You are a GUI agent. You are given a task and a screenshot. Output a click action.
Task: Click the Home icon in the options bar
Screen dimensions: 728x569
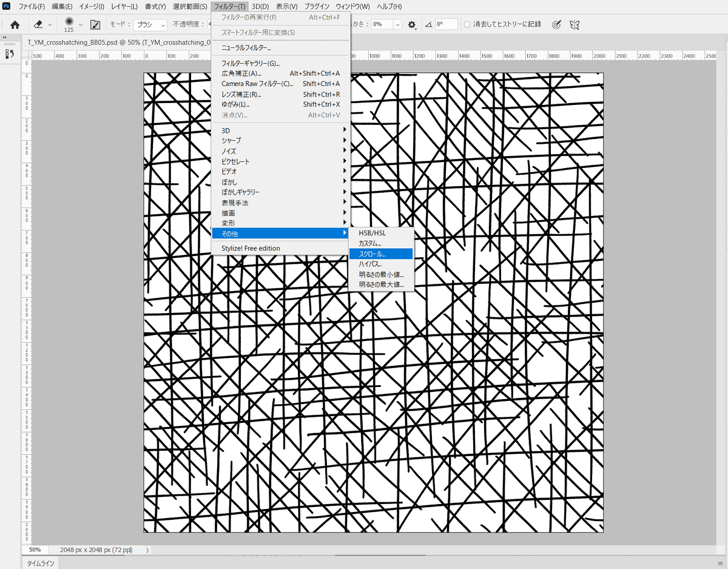coord(15,25)
